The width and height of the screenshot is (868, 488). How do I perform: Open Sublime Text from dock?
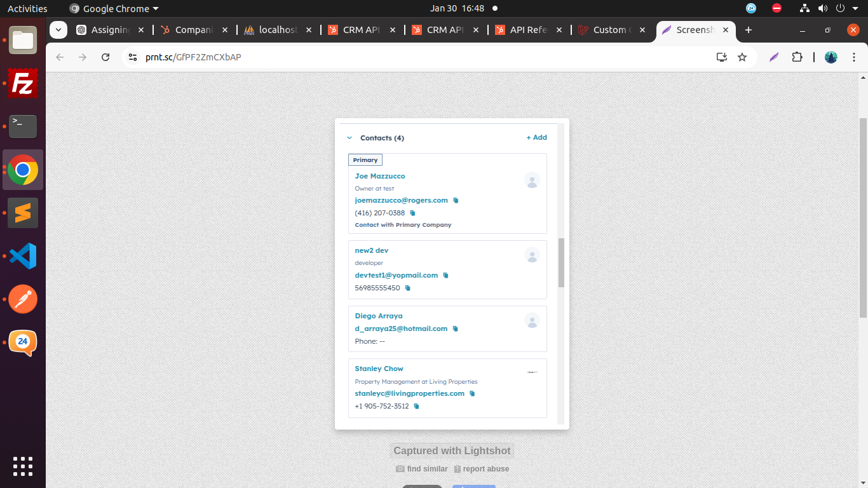(x=23, y=213)
